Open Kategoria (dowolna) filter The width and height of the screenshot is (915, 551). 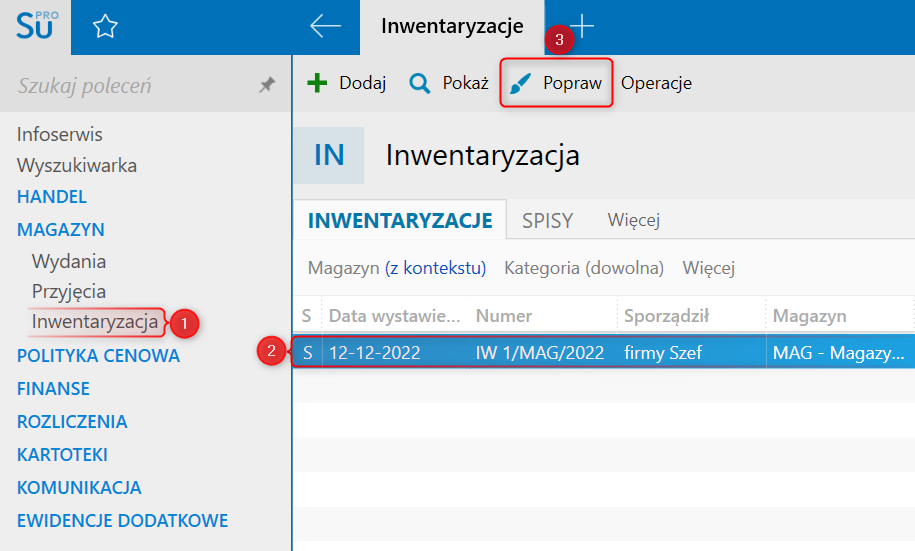tap(584, 267)
